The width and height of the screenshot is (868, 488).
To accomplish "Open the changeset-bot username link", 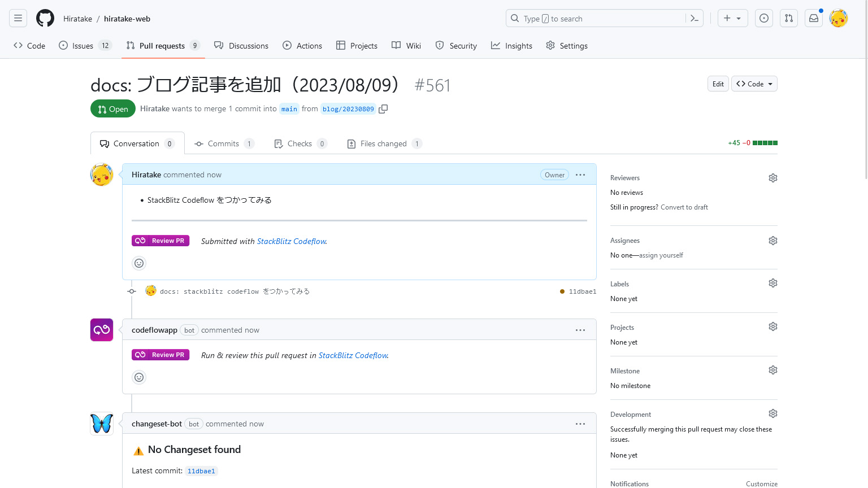I will tap(157, 424).
